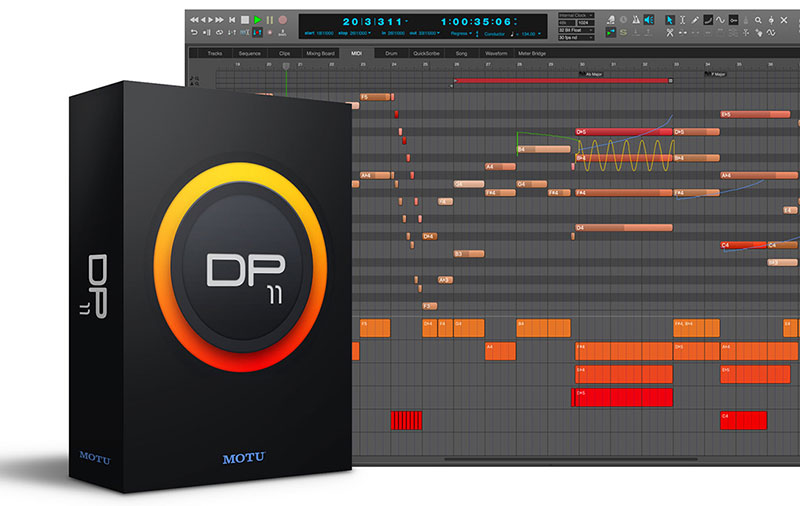Open the 1024 buffer size field
This screenshot has height=506, width=800.
coord(586,23)
